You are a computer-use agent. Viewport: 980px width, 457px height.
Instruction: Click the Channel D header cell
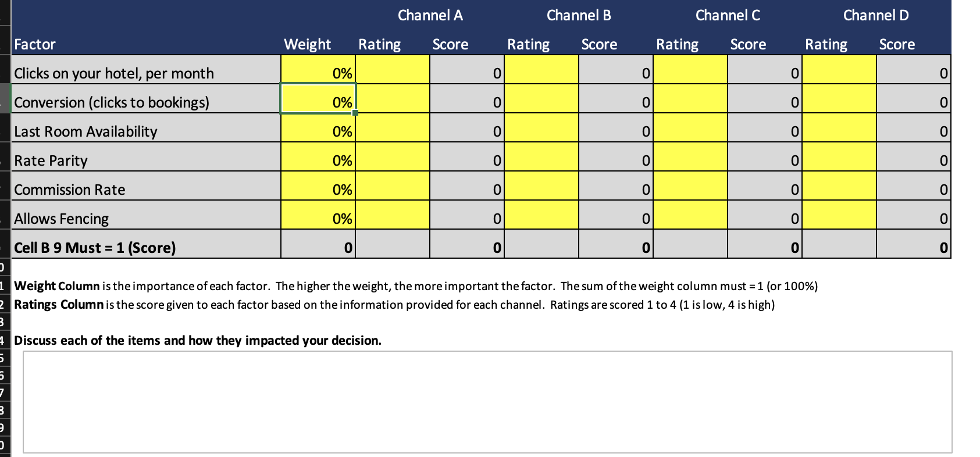pyautogui.click(x=875, y=15)
